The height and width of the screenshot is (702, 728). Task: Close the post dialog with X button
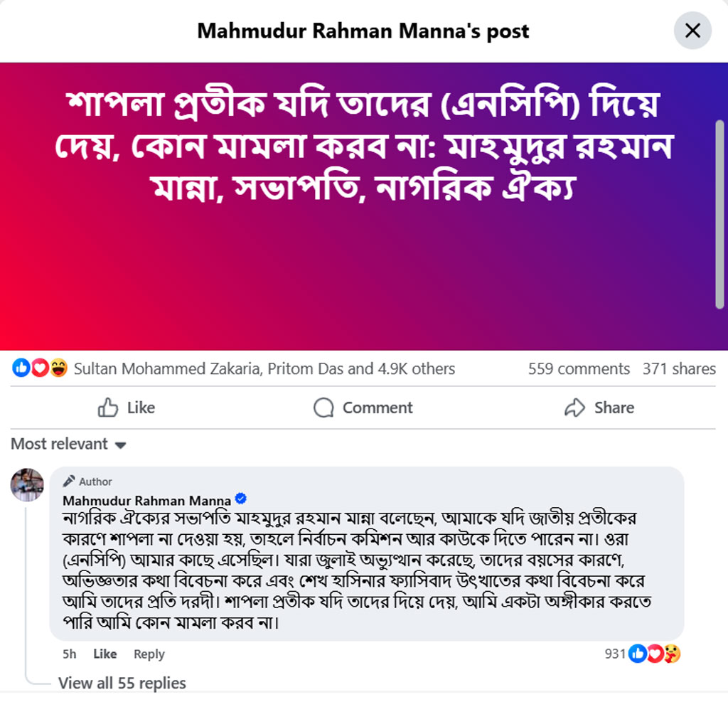tap(692, 31)
